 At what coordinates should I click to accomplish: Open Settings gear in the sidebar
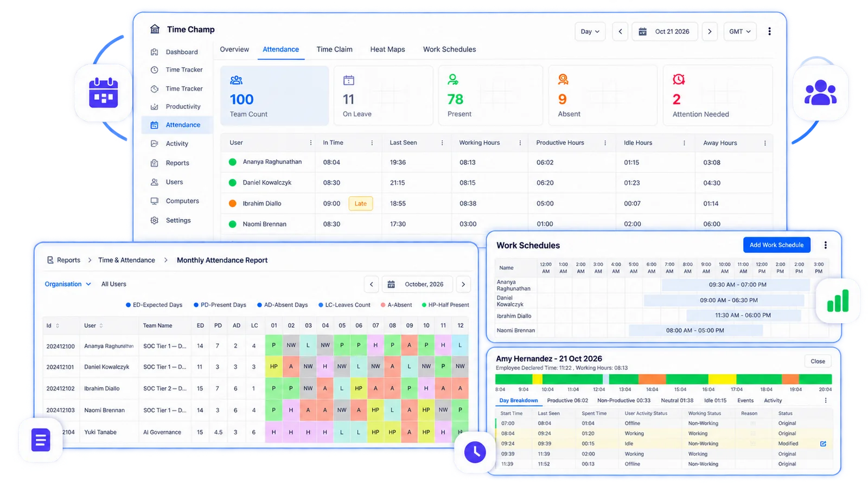click(x=155, y=220)
